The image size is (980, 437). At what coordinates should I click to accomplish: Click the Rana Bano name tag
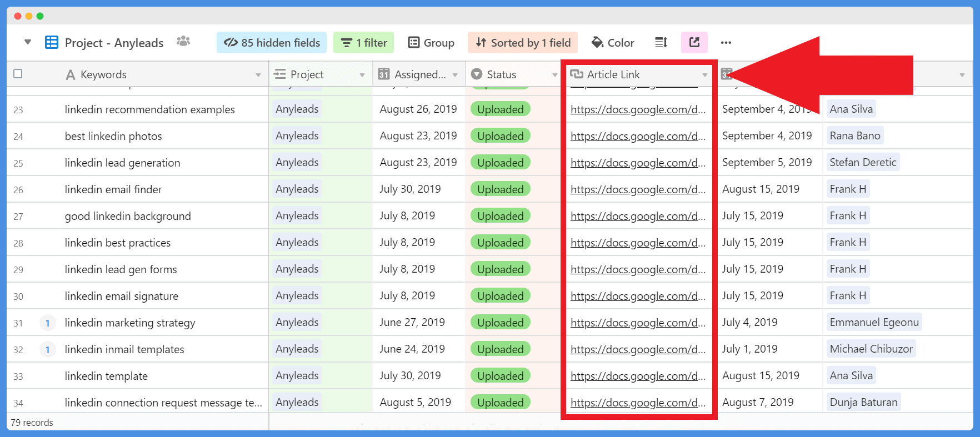(855, 135)
